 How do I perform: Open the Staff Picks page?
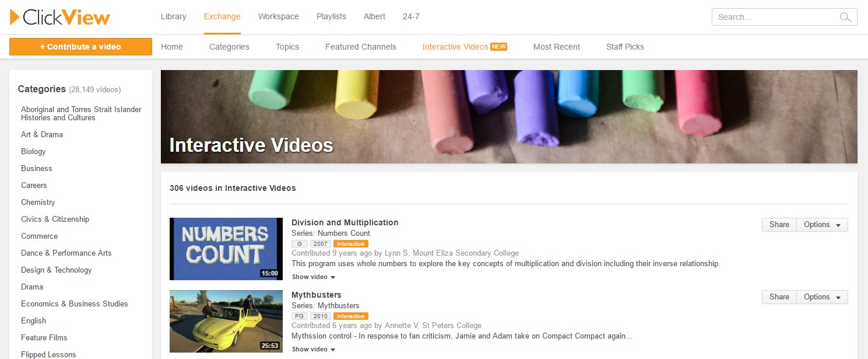tap(625, 47)
